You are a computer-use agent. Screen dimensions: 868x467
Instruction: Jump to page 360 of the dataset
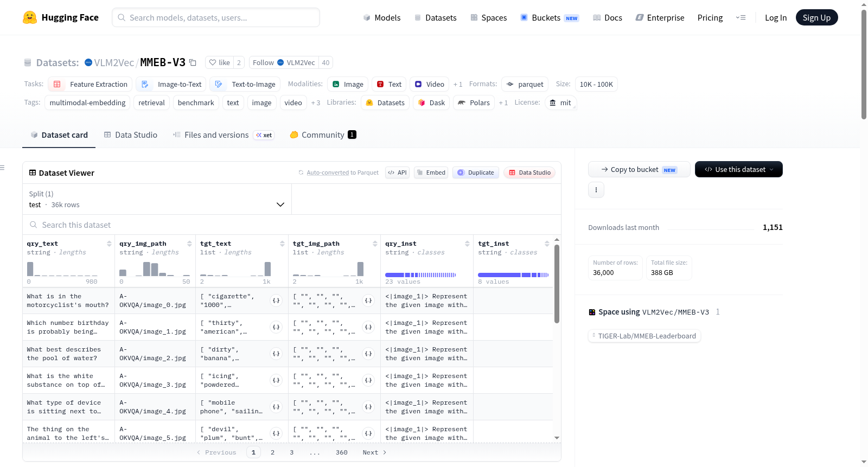(342, 452)
